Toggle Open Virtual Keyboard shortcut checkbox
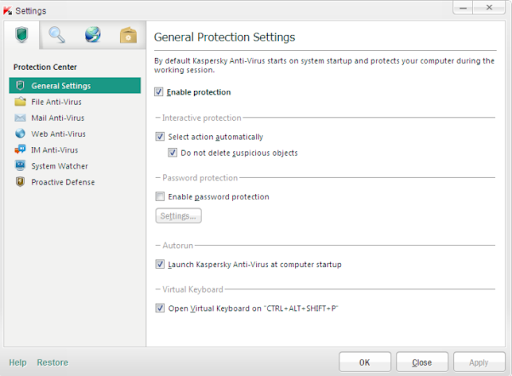Image resolution: width=512 pixels, height=376 pixels. point(160,308)
